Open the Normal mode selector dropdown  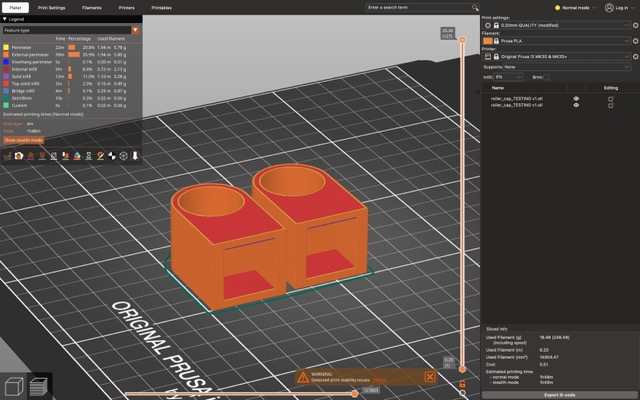576,8
